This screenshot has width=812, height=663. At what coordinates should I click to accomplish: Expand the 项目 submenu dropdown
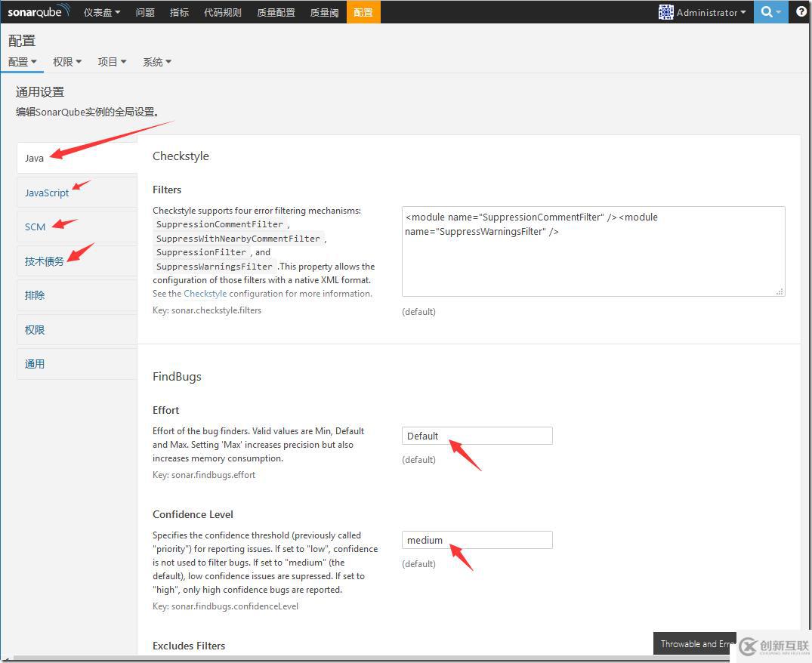pyautogui.click(x=113, y=62)
